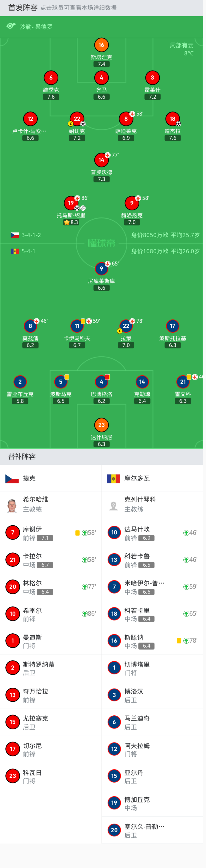The image size is (206, 868).
Task: Click the red card on 巴博格洛
Action: point(107,377)
